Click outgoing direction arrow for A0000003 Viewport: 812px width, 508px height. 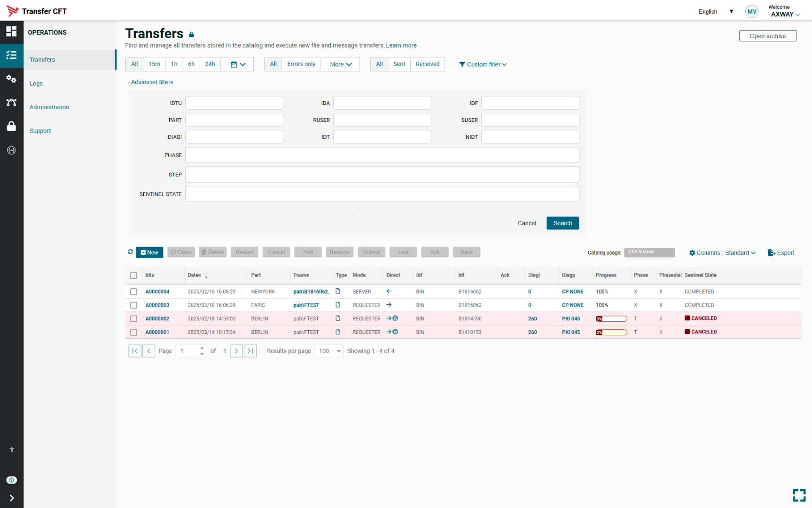[x=389, y=305]
